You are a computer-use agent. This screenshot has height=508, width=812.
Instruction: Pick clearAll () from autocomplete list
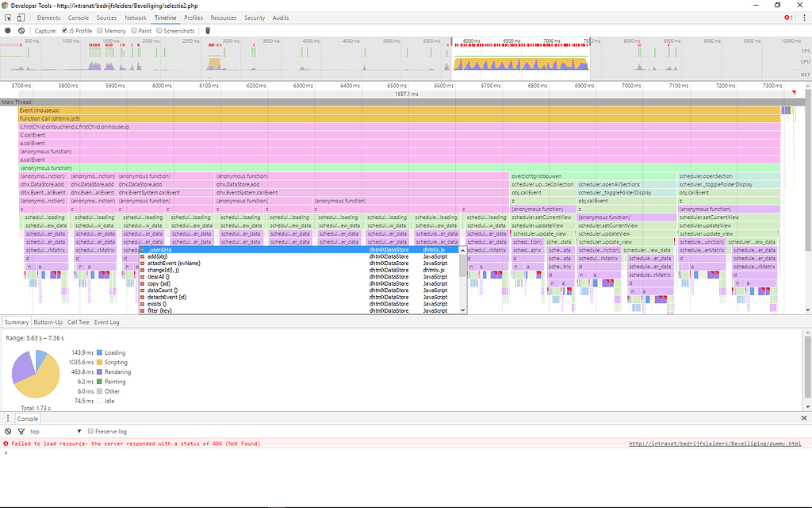(299, 277)
